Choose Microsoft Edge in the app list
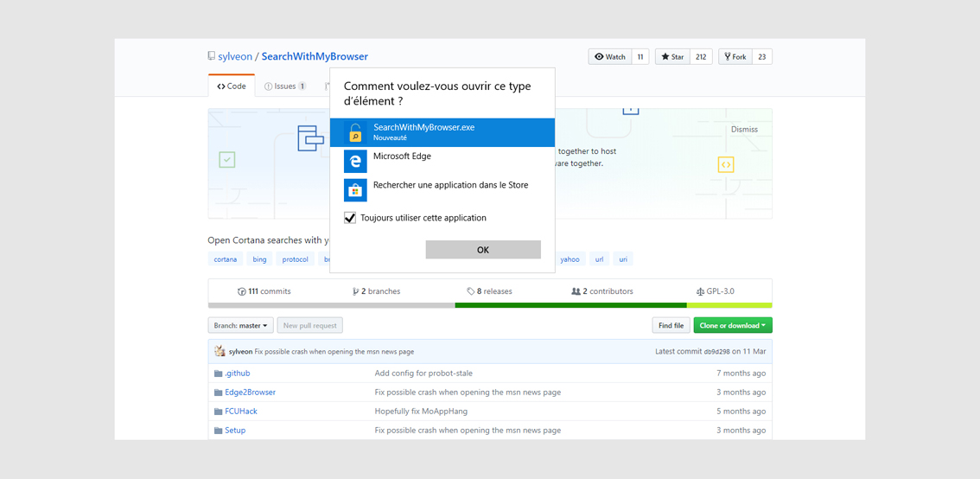This screenshot has height=479, width=980. coord(442,162)
